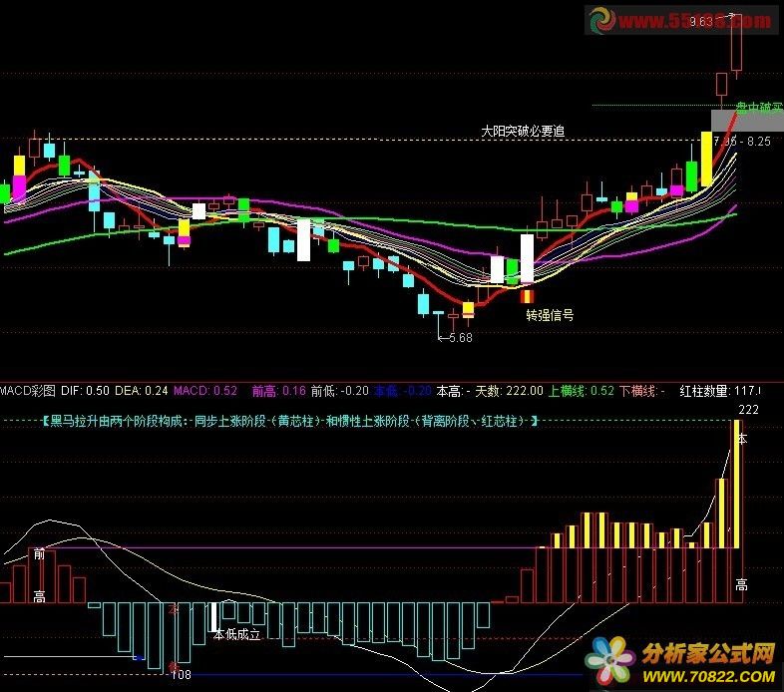Click the small blue marker in MACD lows
Viewport: 784px width, 692px height.
139,657
